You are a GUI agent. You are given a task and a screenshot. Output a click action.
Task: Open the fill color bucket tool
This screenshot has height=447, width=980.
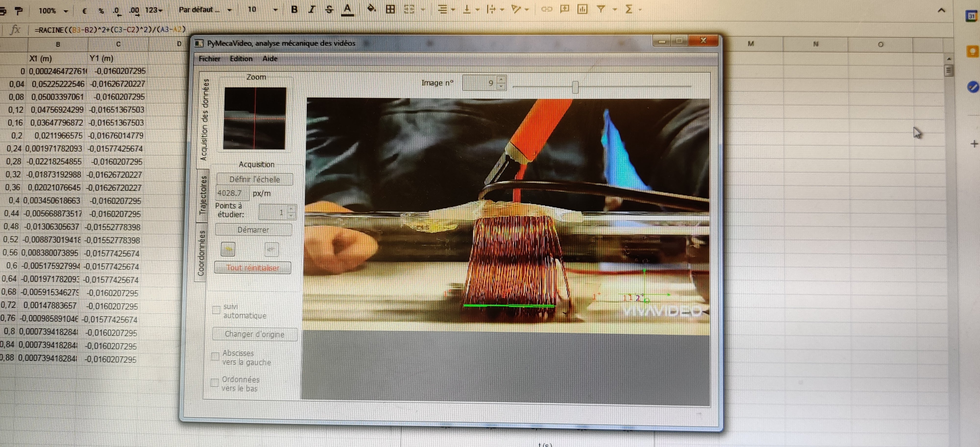tap(371, 9)
